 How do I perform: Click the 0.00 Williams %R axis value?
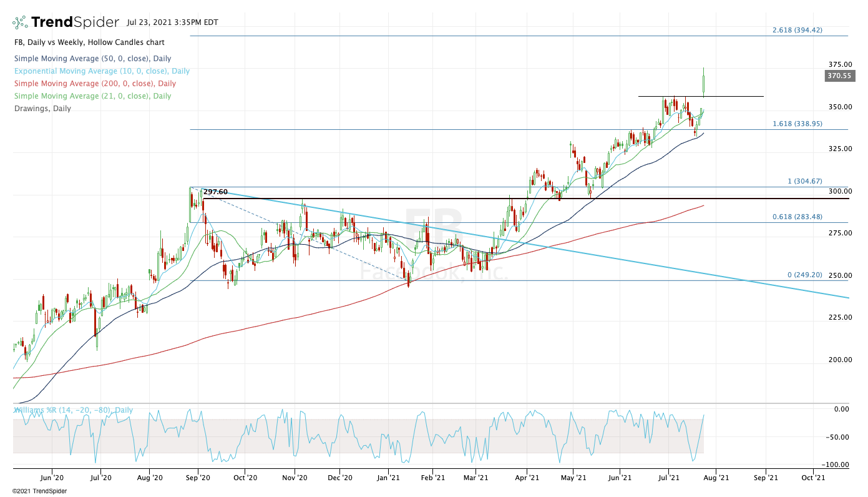842,409
